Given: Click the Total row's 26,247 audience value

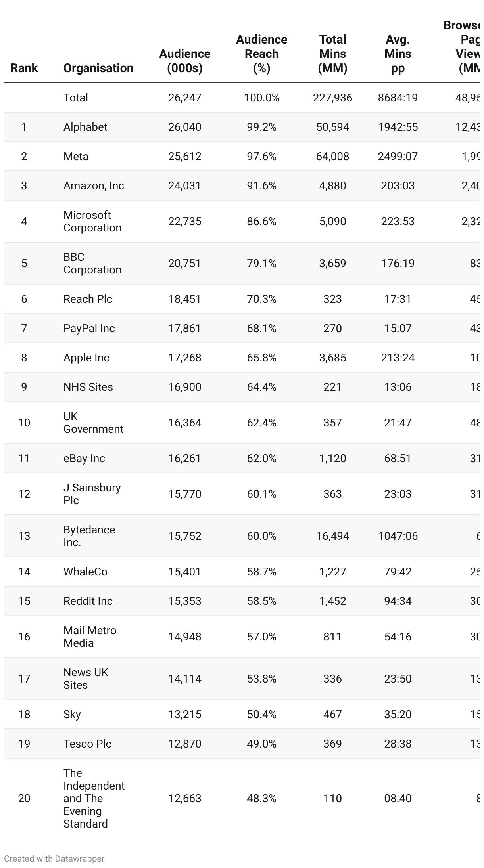Looking at the screenshot, I should pyautogui.click(x=184, y=98).
